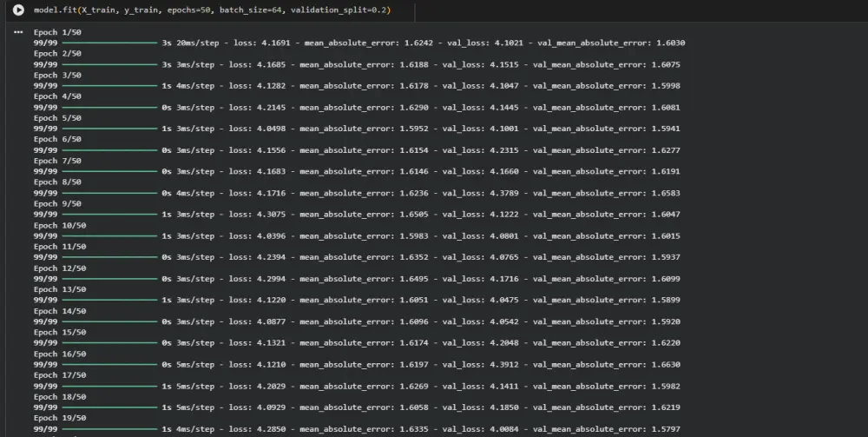The image size is (868, 437).
Task: Click the val_mean_absolute_error value 1.5941
Action: coord(666,129)
